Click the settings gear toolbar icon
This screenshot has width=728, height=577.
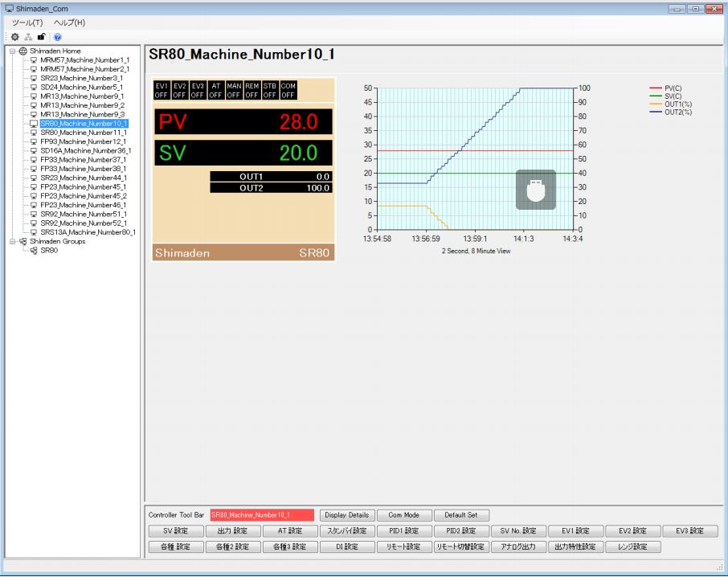pyautogui.click(x=17, y=37)
